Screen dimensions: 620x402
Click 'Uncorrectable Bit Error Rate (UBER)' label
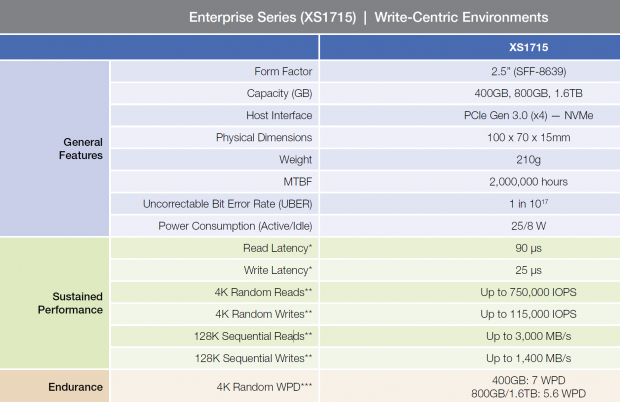pos(228,204)
